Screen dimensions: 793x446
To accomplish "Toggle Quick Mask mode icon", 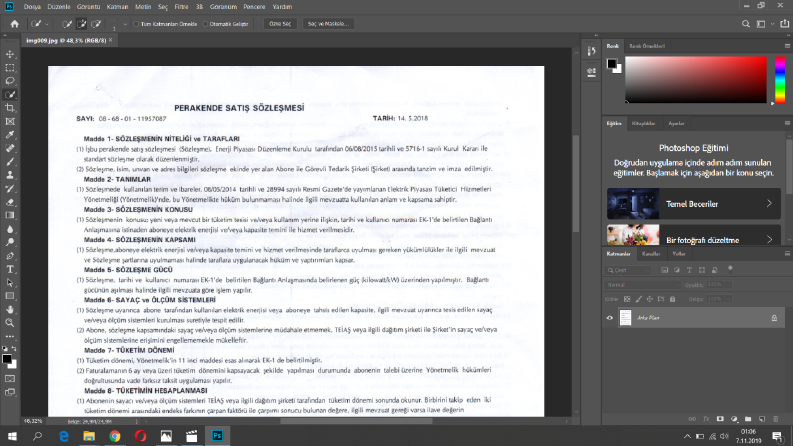I will click(10, 378).
